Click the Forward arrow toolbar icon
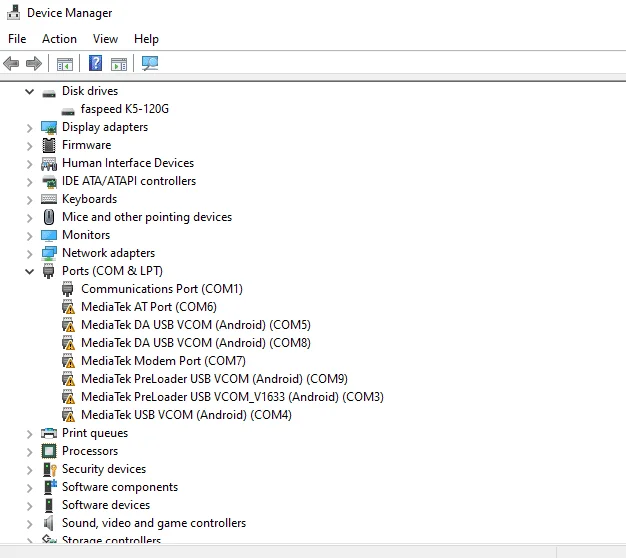This screenshot has width=626, height=558. point(34,63)
